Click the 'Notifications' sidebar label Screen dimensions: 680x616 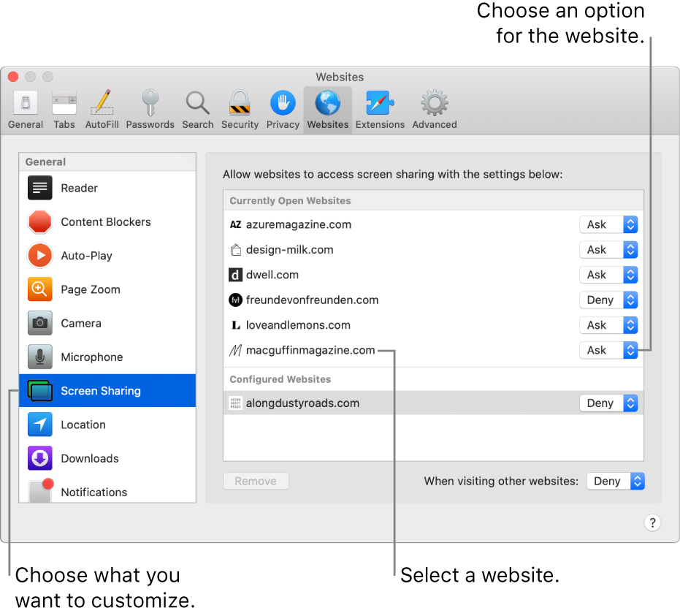[x=93, y=493]
